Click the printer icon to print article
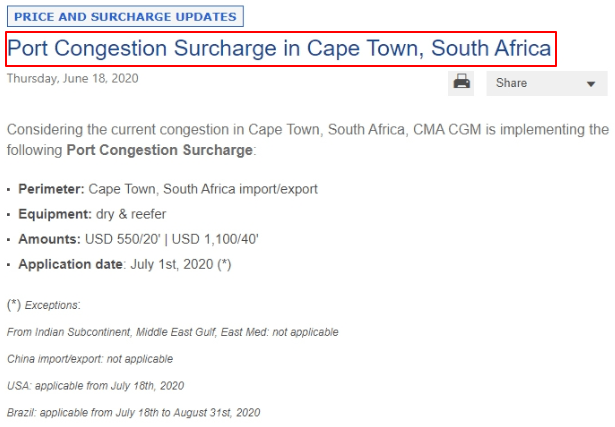The height and width of the screenshot is (427, 615). click(x=461, y=83)
